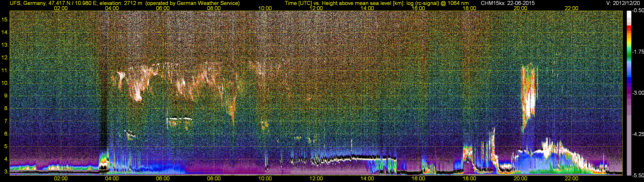Click the 11. km height axis label
The image size is (644, 182).
tap(5, 71)
